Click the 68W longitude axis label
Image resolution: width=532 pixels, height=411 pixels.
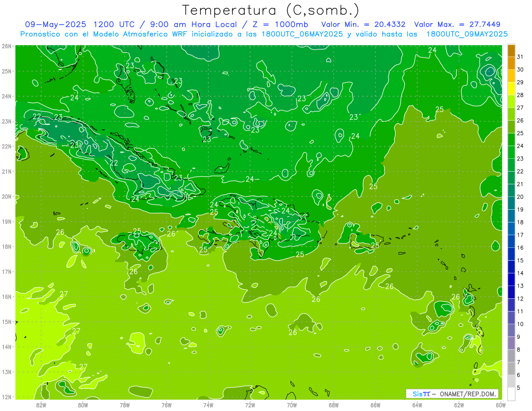tap(333, 405)
